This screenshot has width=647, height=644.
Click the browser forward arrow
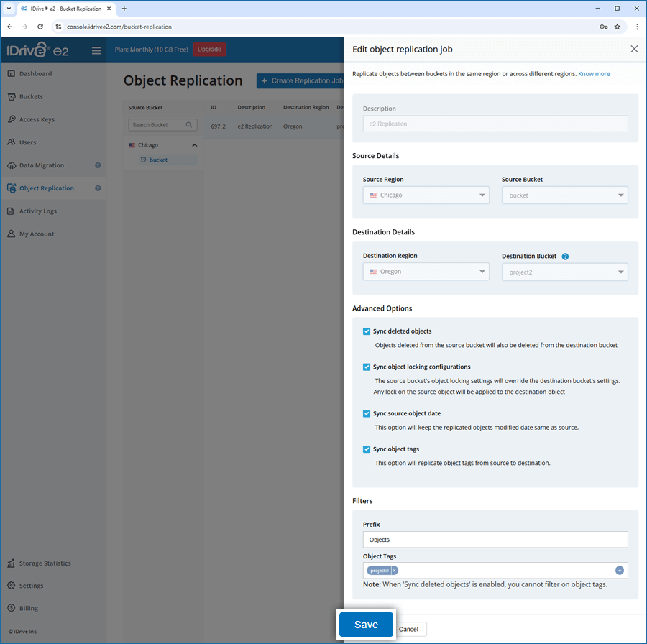(24, 27)
